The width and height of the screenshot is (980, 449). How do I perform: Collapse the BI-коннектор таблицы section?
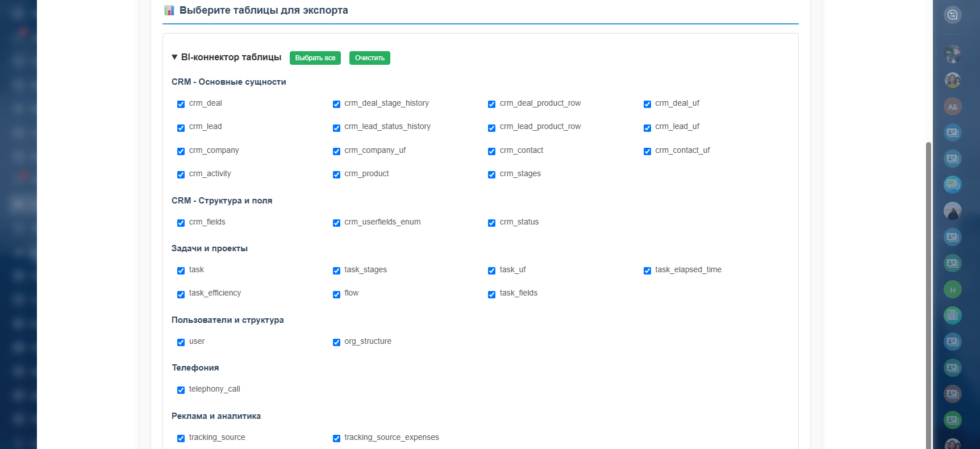tap(174, 57)
